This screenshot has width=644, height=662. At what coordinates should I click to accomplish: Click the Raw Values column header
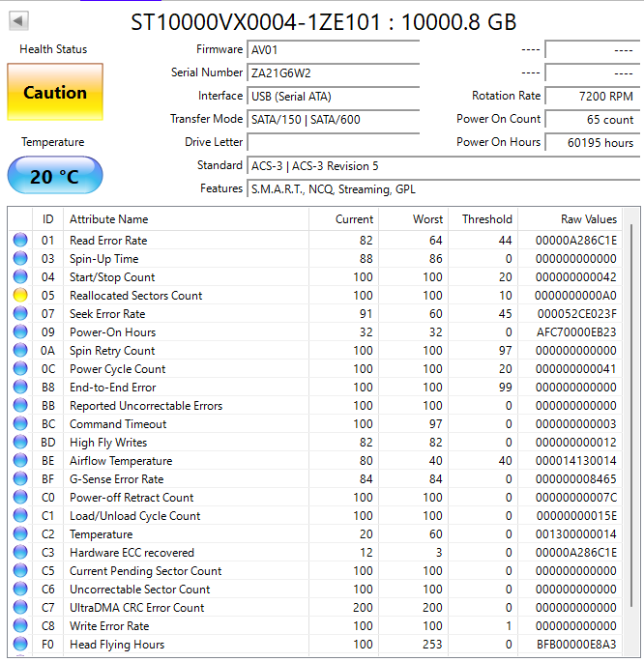[571, 219]
